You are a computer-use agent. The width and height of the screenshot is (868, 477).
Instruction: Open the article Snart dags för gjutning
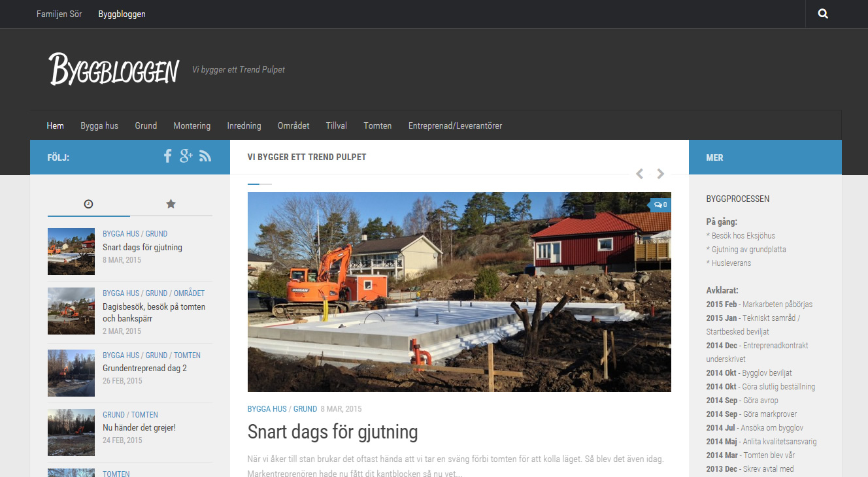tap(333, 432)
